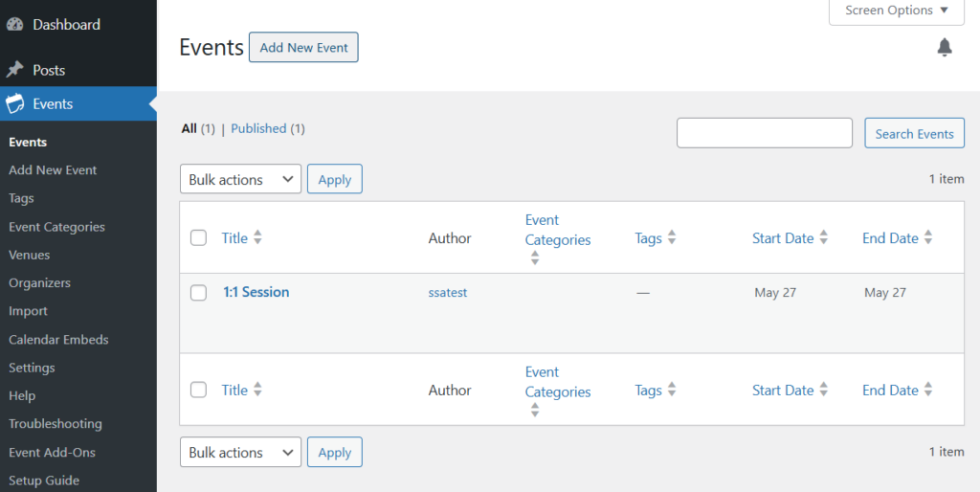Open the bottom Bulk actions dropdown

[240, 452]
